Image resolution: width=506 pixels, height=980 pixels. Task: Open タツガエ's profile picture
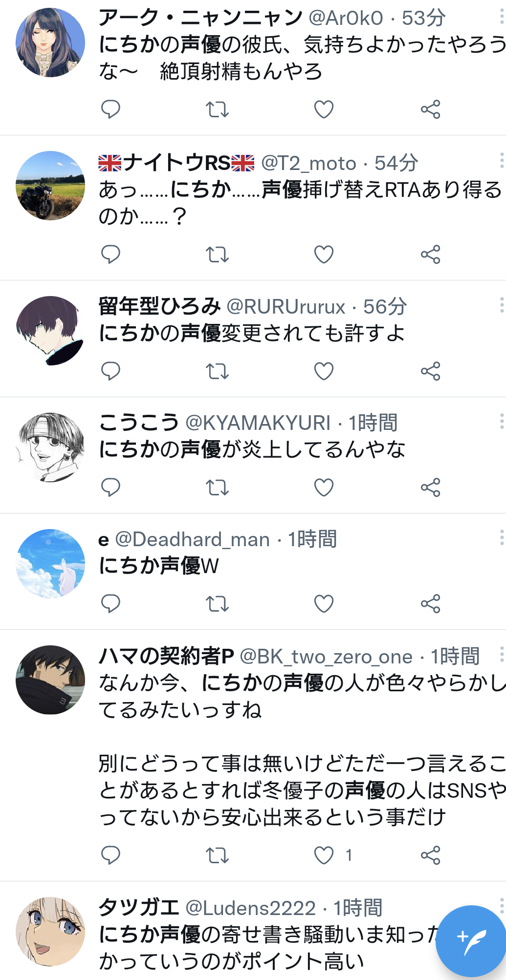50,931
